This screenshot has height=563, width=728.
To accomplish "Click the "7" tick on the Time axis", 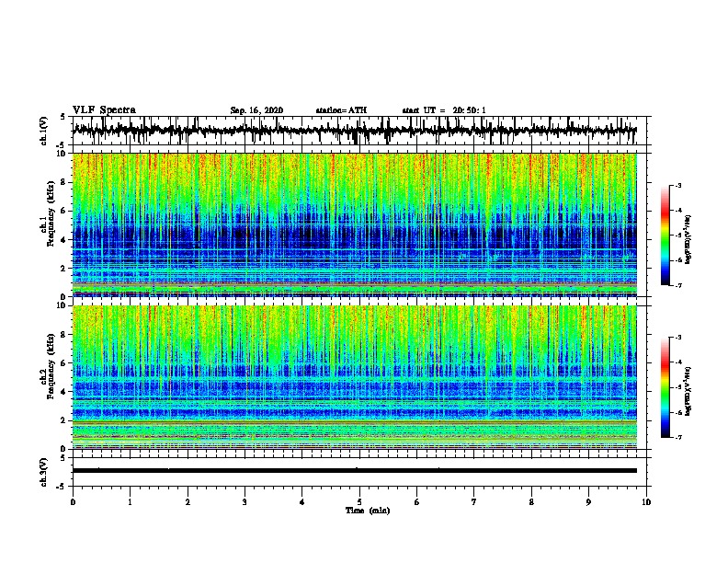I will pos(474,502).
